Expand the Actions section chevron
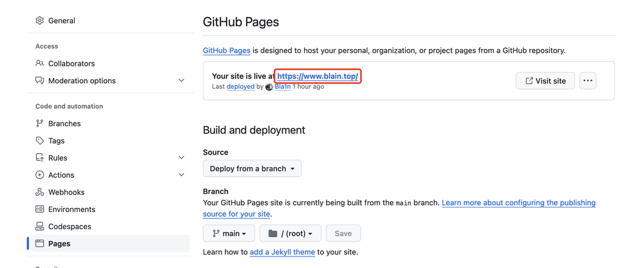The height and width of the screenshot is (268, 644). [x=181, y=175]
